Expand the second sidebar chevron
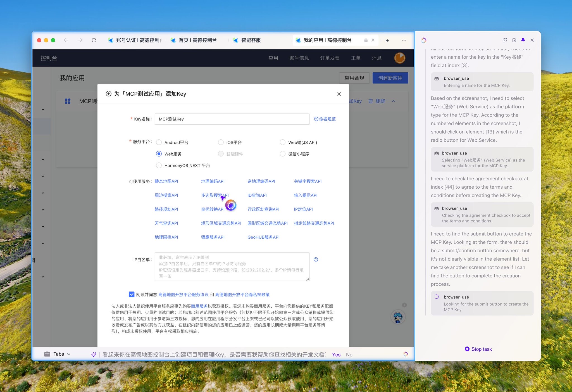The height and width of the screenshot is (392, 572). tap(43, 159)
